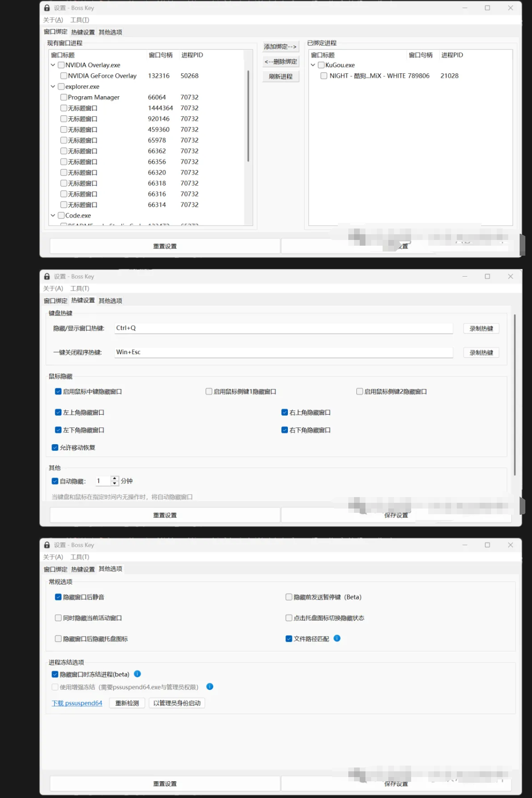Disable 启用鼠标中键隐藏窗口 checkbox
This screenshot has width=532, height=798.
59,391
